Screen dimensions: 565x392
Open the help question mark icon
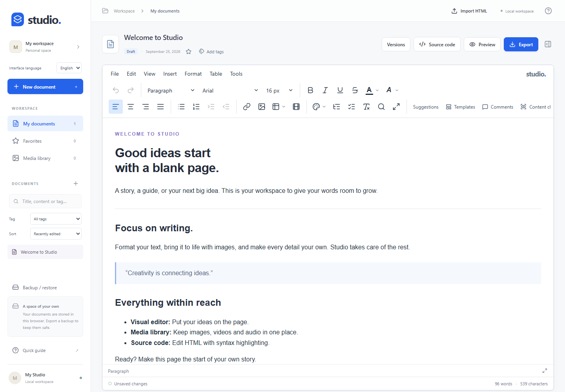(x=549, y=11)
